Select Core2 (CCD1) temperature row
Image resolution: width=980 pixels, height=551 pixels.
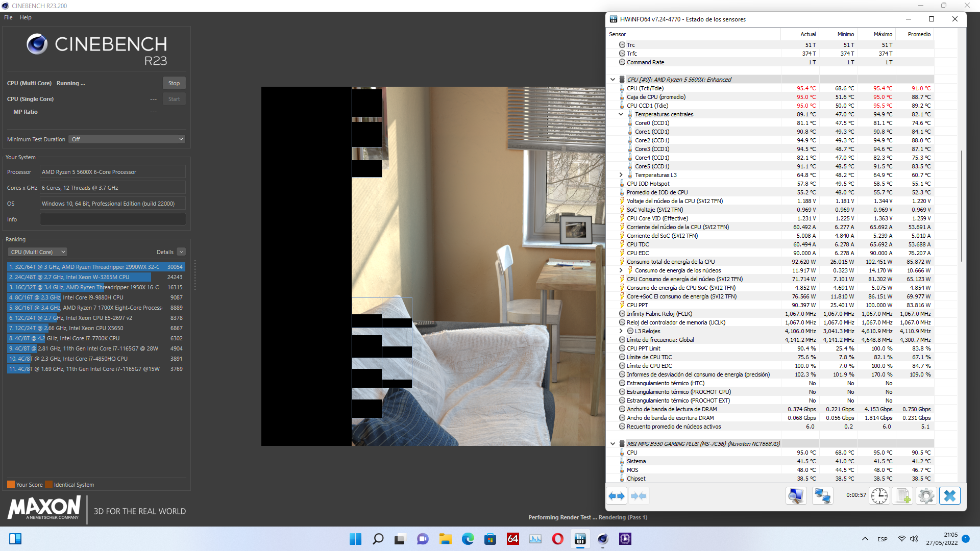(770, 140)
